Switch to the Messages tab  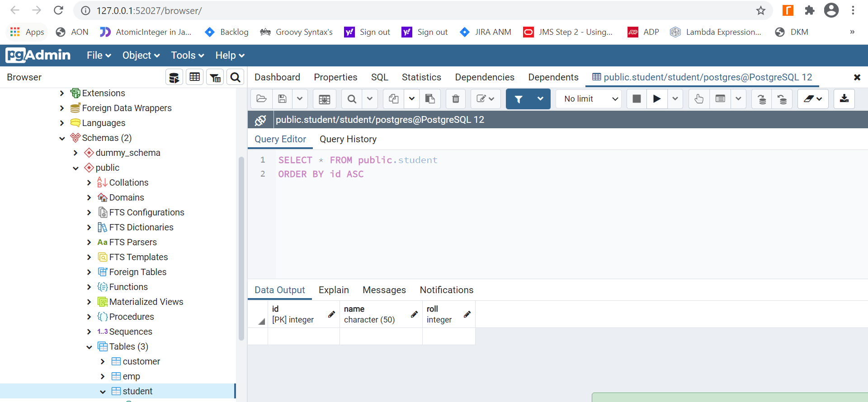click(x=384, y=290)
